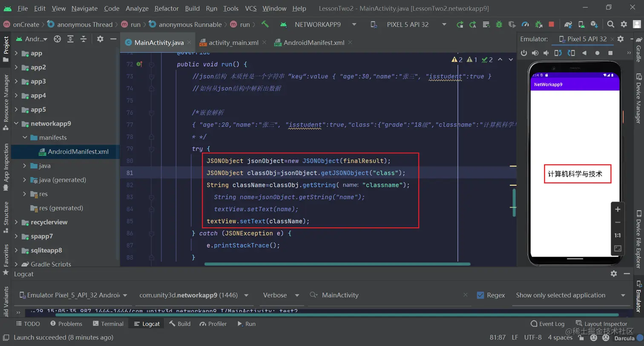This screenshot has height=346, width=644.
Task: Toggle the Regex checkbox in Logcat
Action: pos(480,295)
